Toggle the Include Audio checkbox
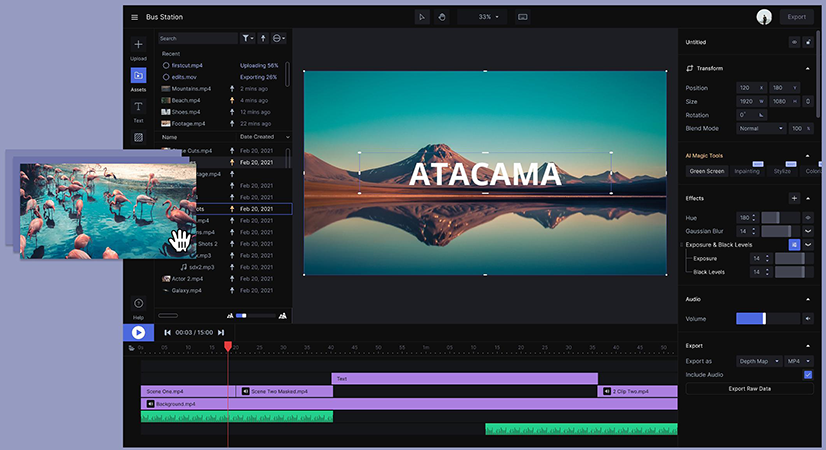The width and height of the screenshot is (826, 450). (808, 375)
